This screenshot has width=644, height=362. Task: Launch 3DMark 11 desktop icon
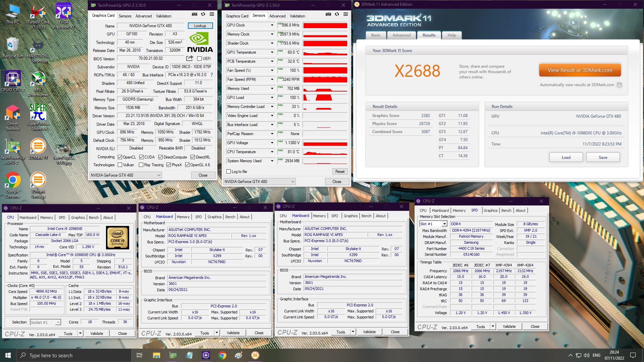(38, 149)
